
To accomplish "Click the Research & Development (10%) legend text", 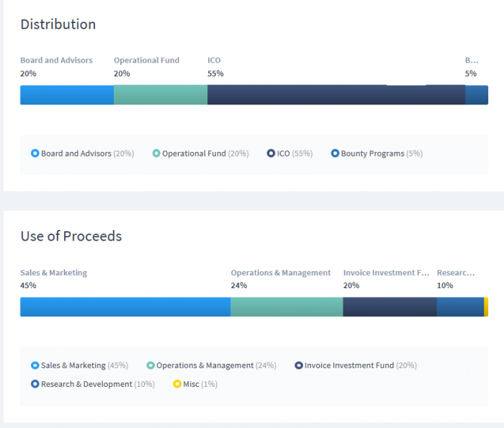I will (98, 384).
